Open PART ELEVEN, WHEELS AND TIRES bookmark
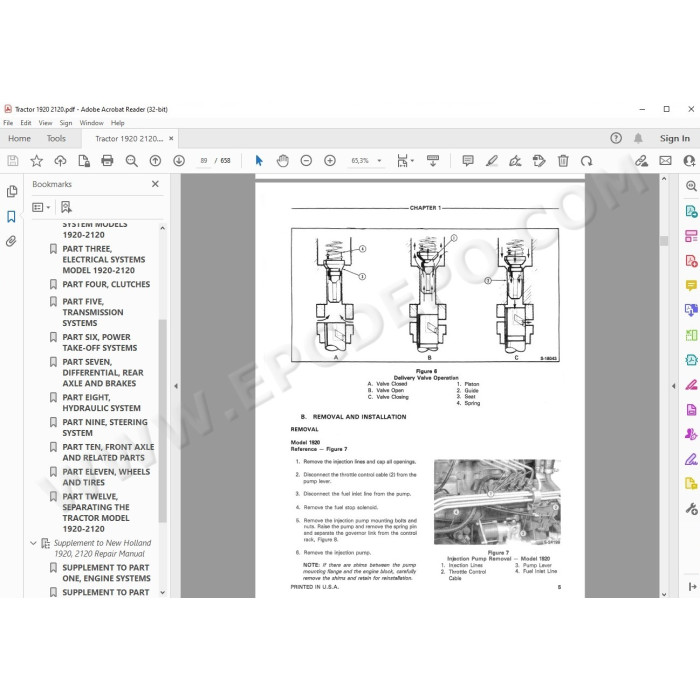The image size is (700, 700). [106, 477]
